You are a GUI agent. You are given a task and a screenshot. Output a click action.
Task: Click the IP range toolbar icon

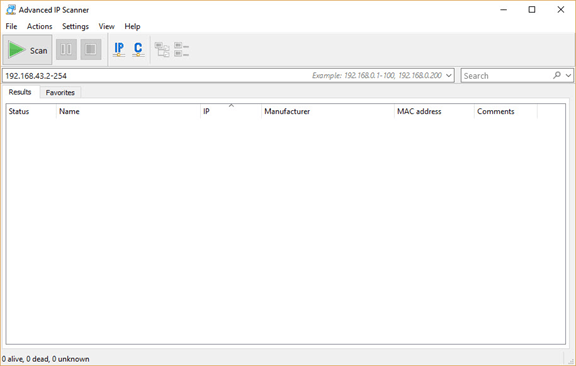tap(119, 49)
